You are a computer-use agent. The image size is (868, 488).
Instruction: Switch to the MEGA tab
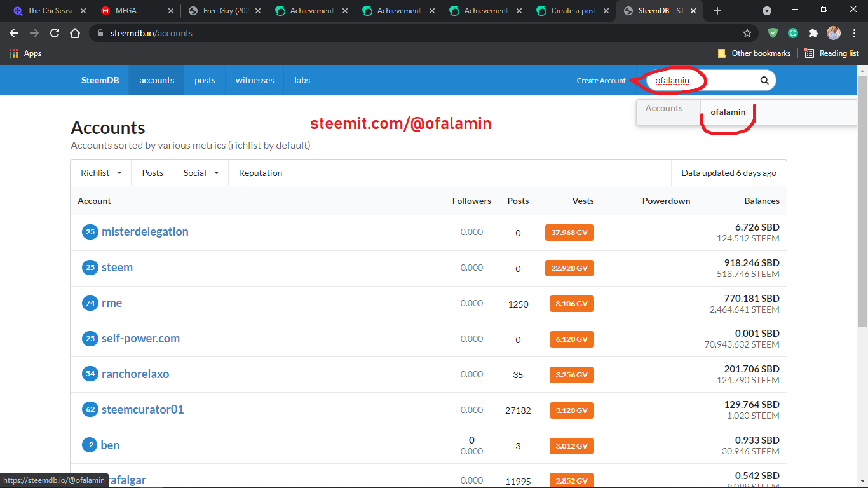[135, 11]
